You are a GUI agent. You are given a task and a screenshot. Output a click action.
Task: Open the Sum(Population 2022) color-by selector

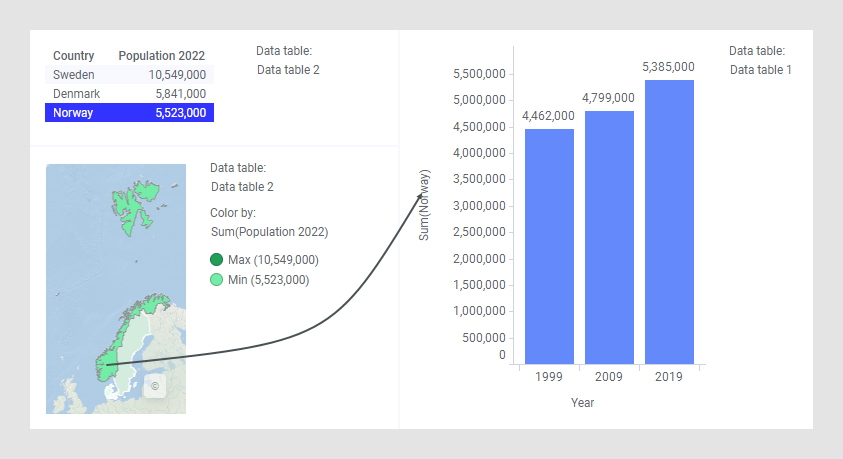[269, 232]
